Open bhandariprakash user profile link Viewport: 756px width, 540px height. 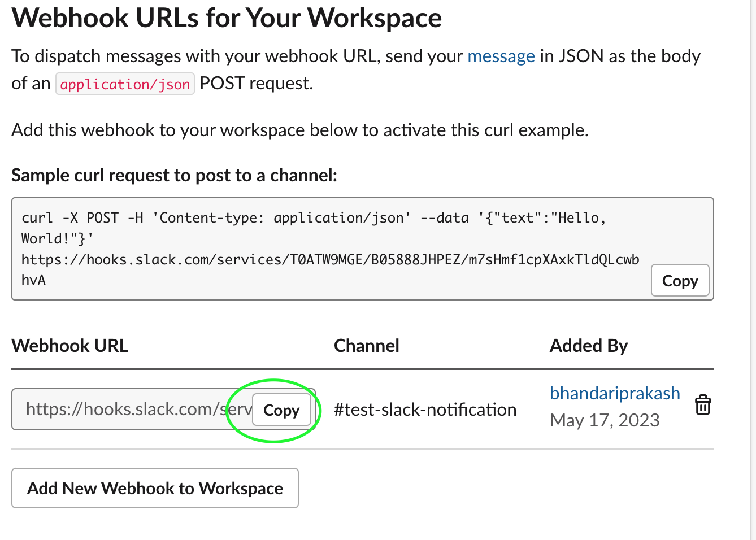point(615,393)
